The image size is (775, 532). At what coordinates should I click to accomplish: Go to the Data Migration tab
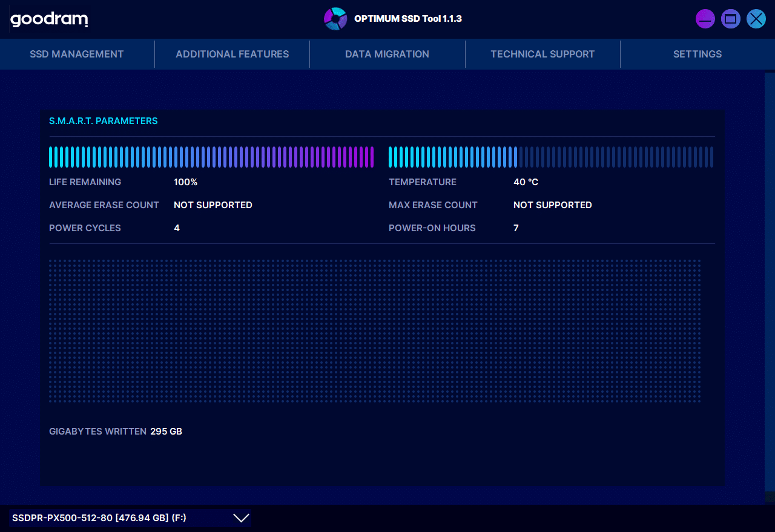click(387, 54)
